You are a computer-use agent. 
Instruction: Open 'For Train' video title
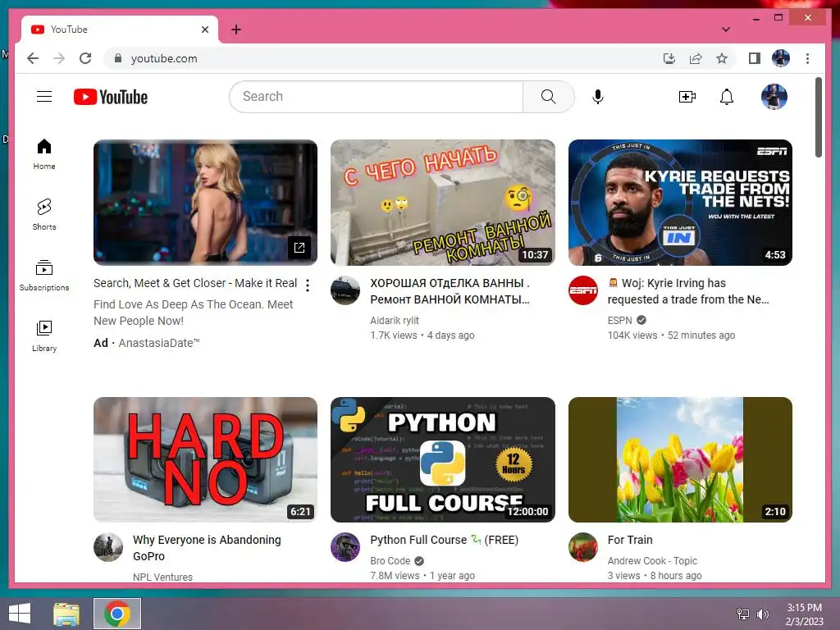630,540
